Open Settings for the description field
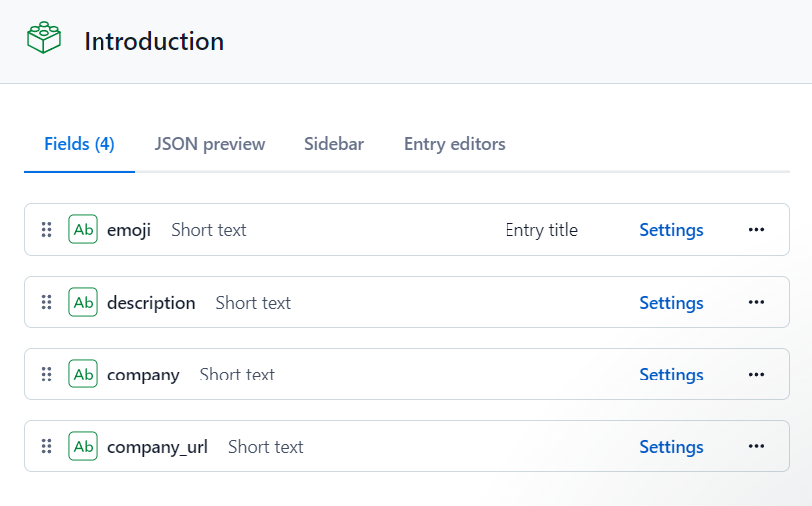The image size is (812, 506). click(x=671, y=303)
